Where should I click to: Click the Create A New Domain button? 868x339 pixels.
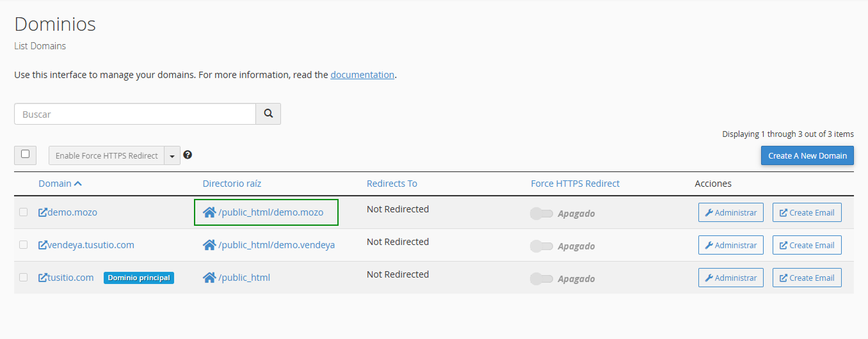tap(807, 155)
